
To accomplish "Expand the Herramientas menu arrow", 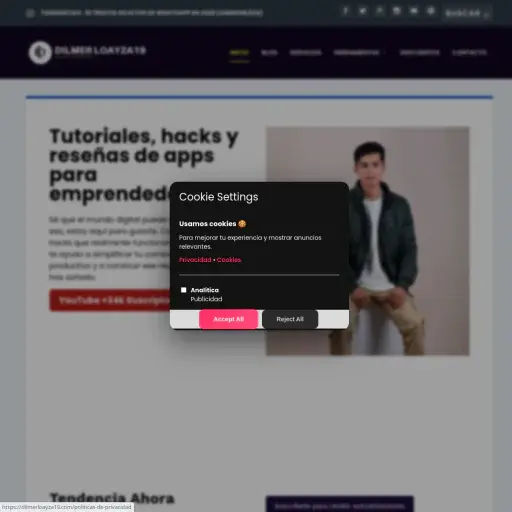I will tap(384, 53).
